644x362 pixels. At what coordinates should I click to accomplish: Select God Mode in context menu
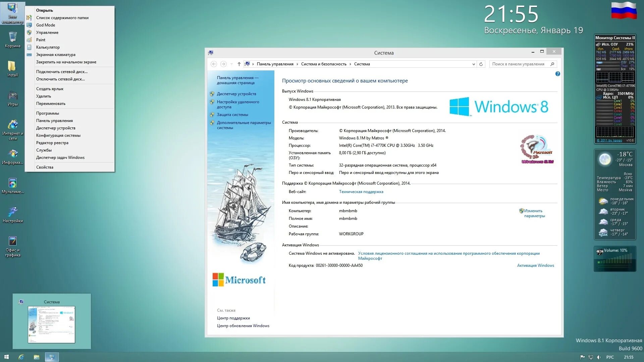pyautogui.click(x=70, y=25)
